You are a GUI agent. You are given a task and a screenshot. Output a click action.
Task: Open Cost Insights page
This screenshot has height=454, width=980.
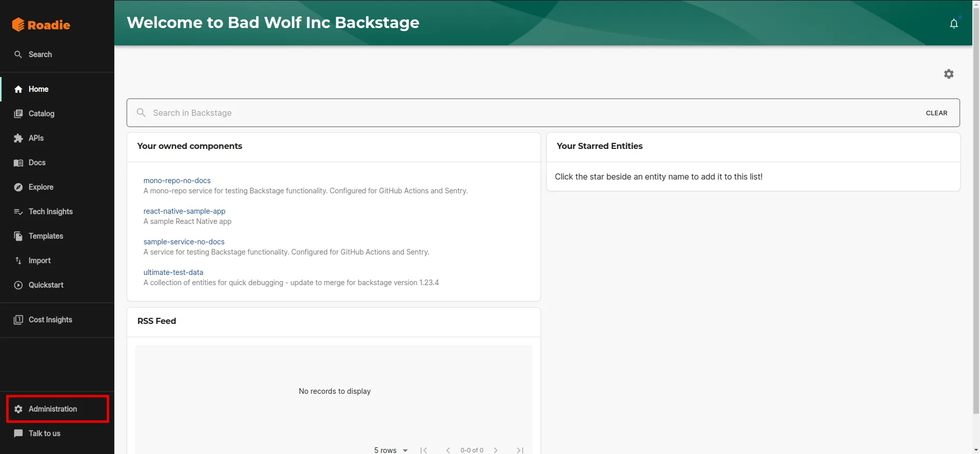(50, 320)
